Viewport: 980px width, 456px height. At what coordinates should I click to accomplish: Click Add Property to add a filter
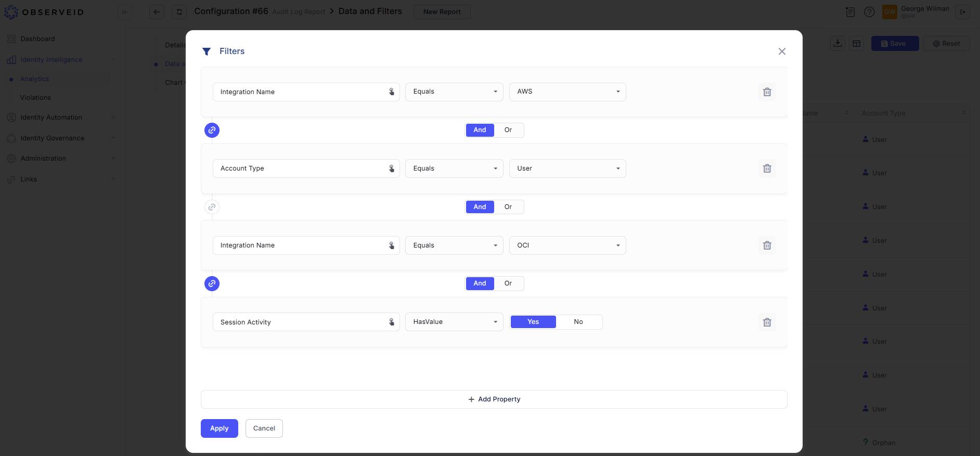coord(494,399)
